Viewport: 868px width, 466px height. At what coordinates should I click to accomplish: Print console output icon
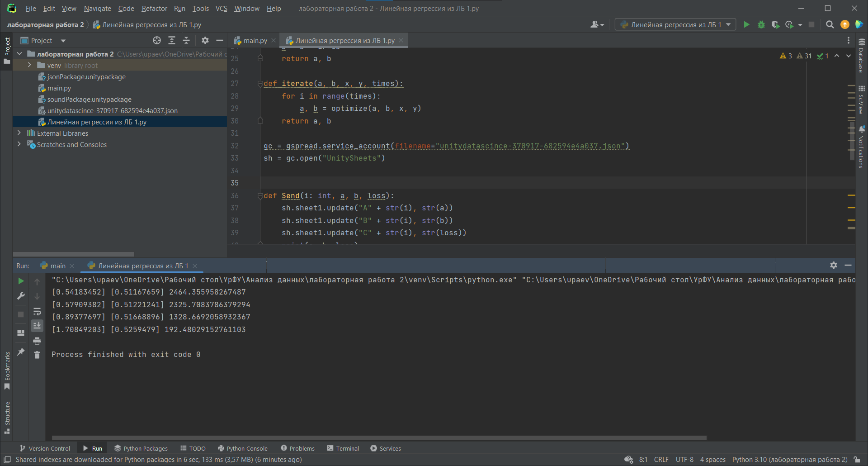(37, 341)
